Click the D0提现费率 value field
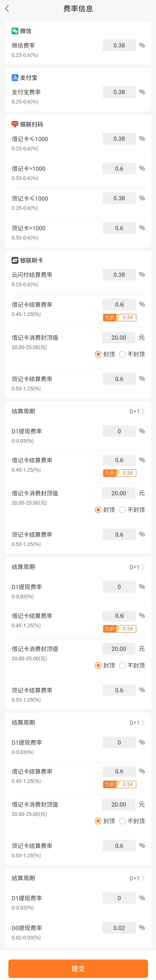The height and width of the screenshot is (980, 156). click(x=119, y=928)
